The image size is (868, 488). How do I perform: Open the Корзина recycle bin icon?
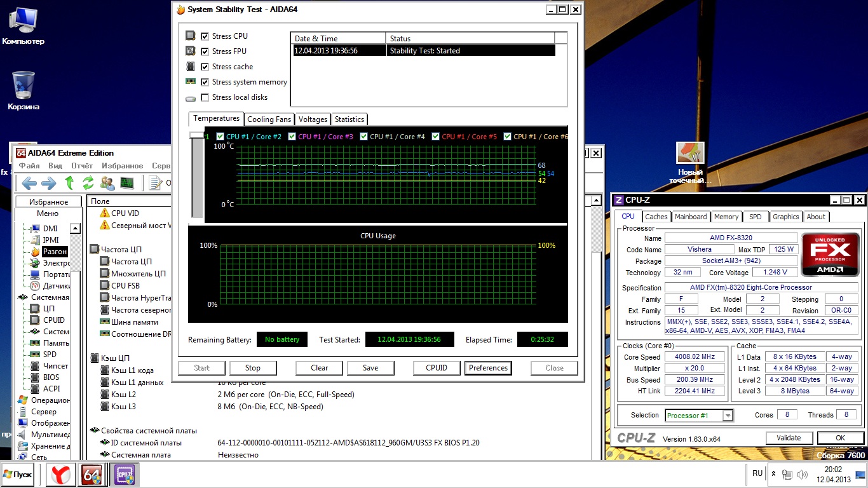24,90
